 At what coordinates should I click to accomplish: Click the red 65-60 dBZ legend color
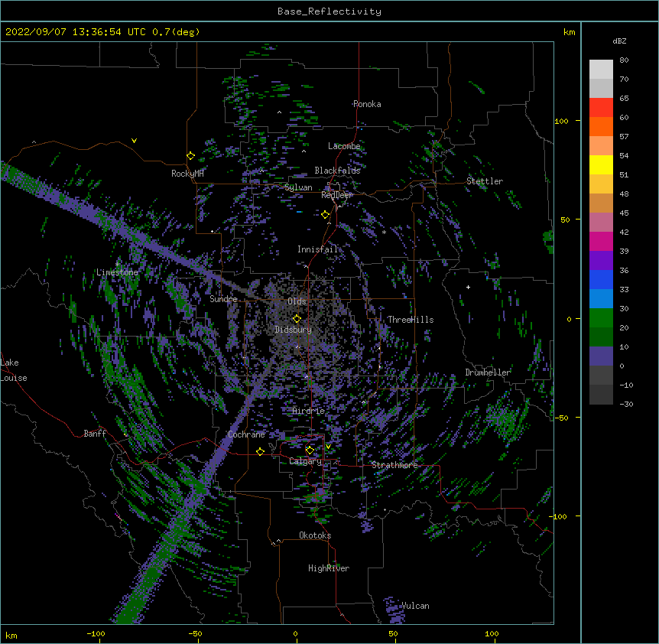point(601,107)
